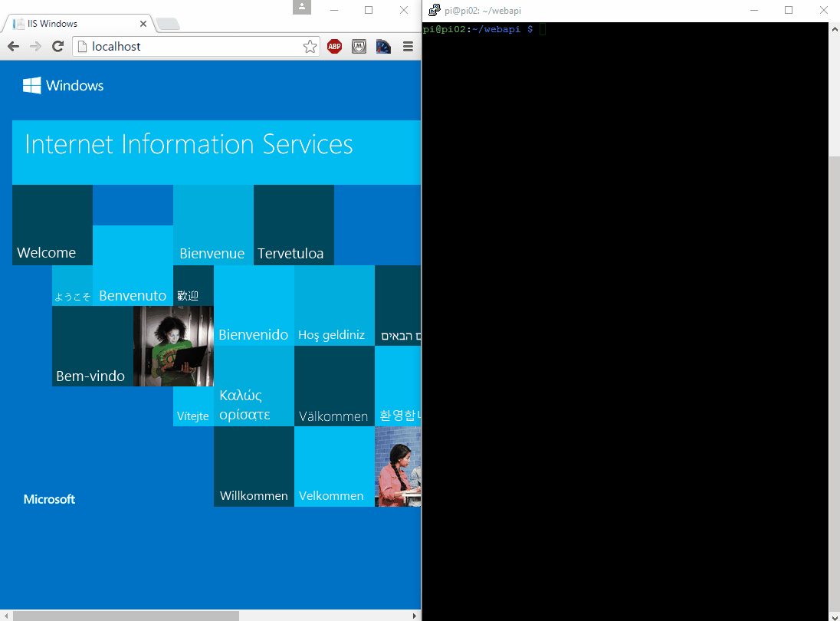Open a new browser tab
The width and height of the screenshot is (840, 621).
tap(168, 25)
